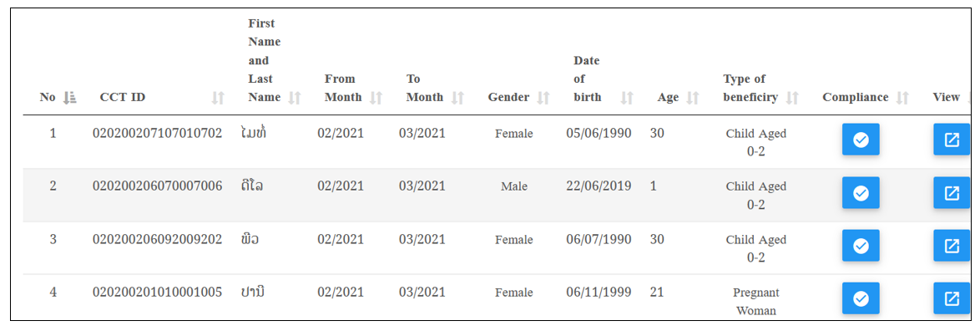The height and width of the screenshot is (331, 980).
Task: Sort by From Month column
Action: pyautogui.click(x=376, y=98)
